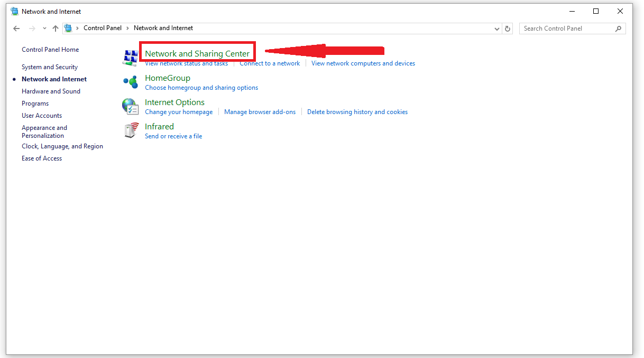The width and height of the screenshot is (644, 358).
Task: Open System and Security category
Action: pyautogui.click(x=50, y=67)
